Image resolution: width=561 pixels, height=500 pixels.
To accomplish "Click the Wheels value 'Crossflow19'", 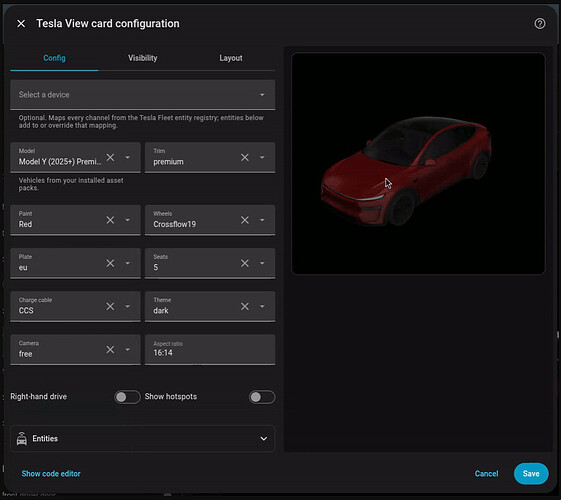I will click(x=175, y=224).
